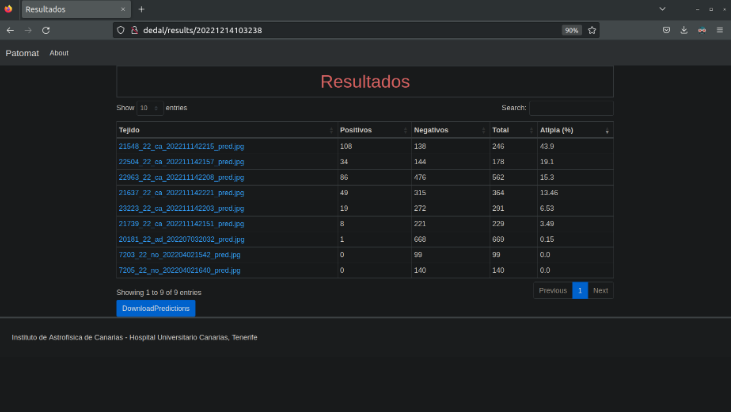Open the 7203_22_no_202204021542_pred.jpg link

click(179, 255)
